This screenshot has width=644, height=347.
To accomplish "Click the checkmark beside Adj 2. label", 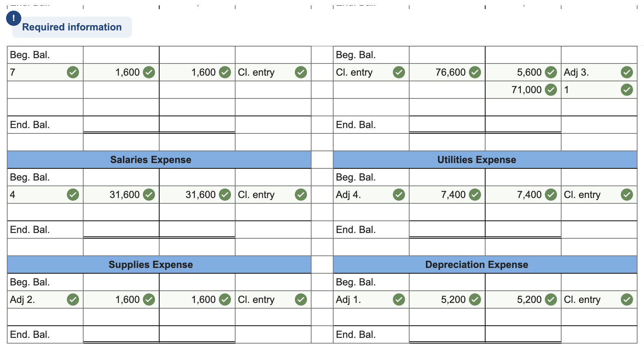I will 73,299.
